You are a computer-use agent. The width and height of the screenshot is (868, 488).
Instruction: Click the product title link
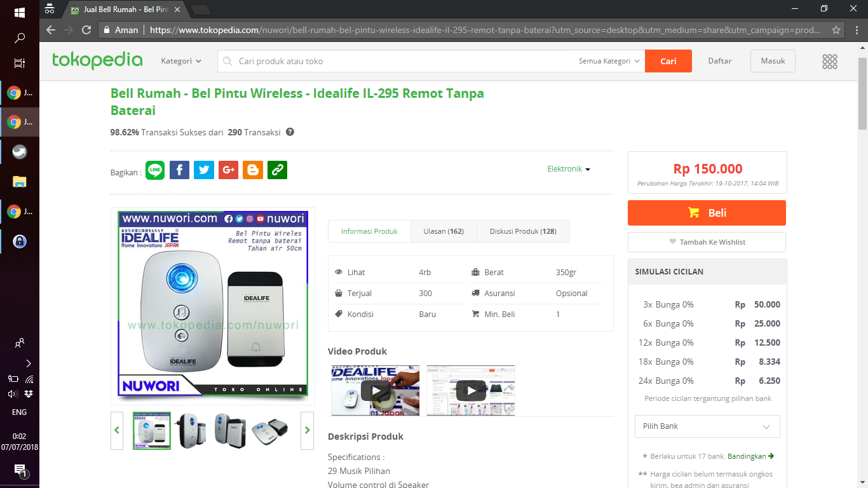tap(297, 102)
